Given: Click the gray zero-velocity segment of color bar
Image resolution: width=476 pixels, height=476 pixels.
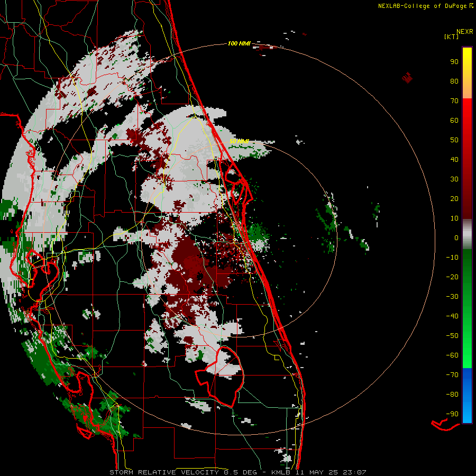Looking at the screenshot, I should pyautogui.click(x=467, y=234).
